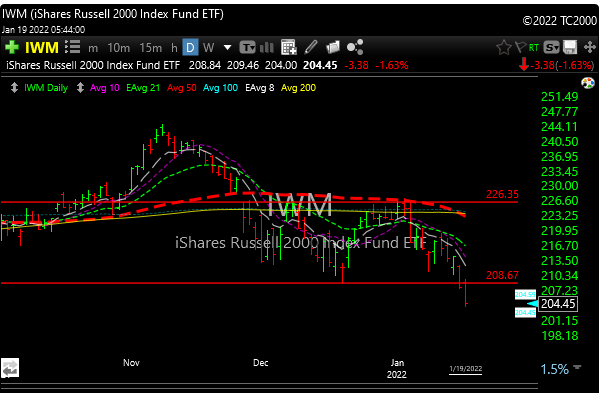This screenshot has height=393, width=599.
Task: Click the last price 204.45 in quote row
Action: pyautogui.click(x=320, y=65)
